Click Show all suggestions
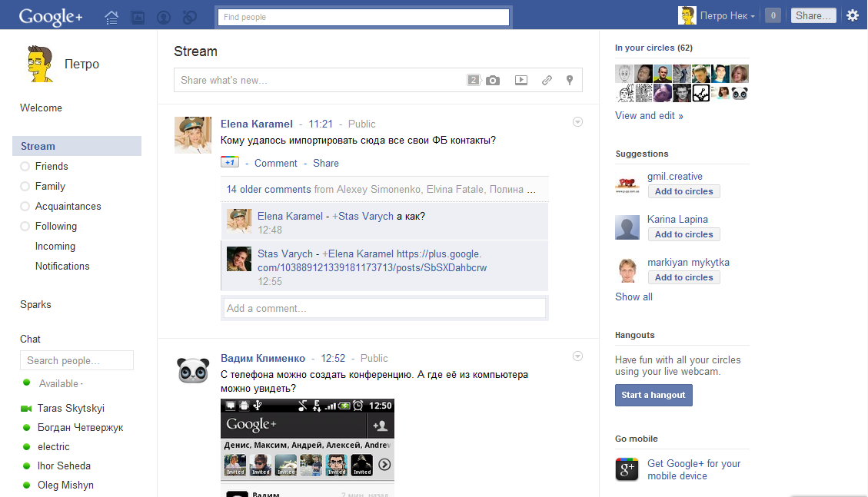Image resolution: width=868 pixels, height=497 pixels. coord(634,297)
